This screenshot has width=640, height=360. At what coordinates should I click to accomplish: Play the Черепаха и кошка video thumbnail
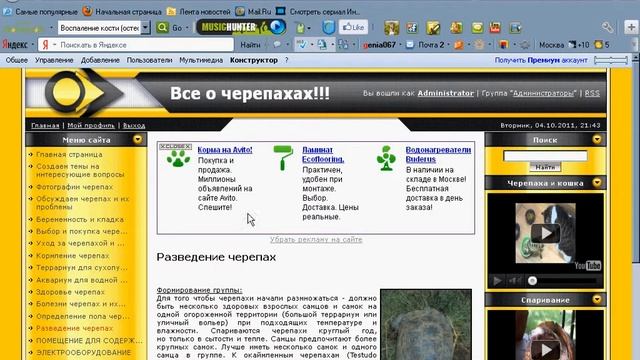545,233
